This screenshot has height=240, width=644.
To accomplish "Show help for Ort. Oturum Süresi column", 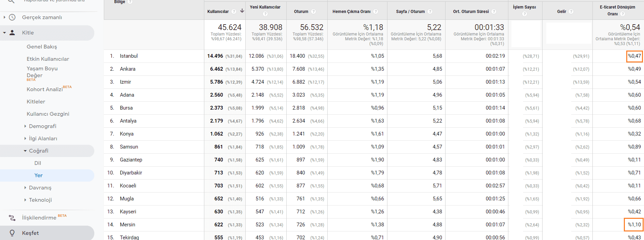I will [x=494, y=12].
